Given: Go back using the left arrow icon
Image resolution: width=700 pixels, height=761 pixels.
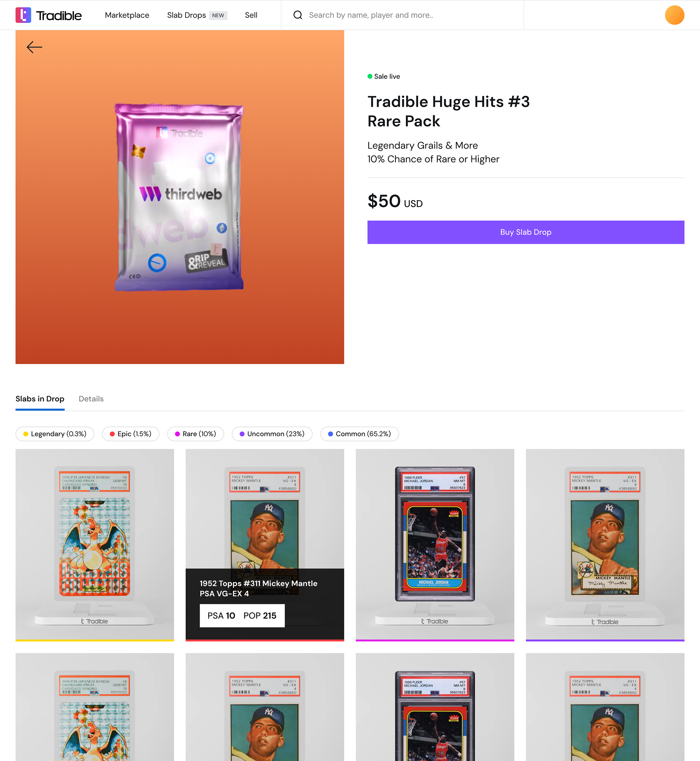Looking at the screenshot, I should 35,47.
